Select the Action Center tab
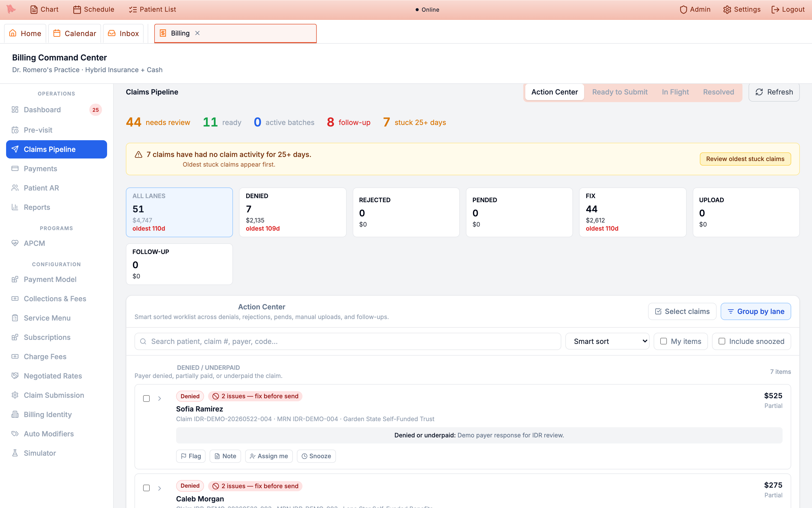Image resolution: width=812 pixels, height=508 pixels. pyautogui.click(x=554, y=92)
